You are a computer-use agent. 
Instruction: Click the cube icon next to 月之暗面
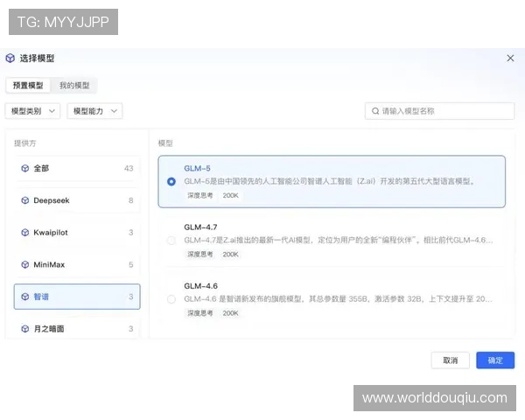[x=25, y=329]
